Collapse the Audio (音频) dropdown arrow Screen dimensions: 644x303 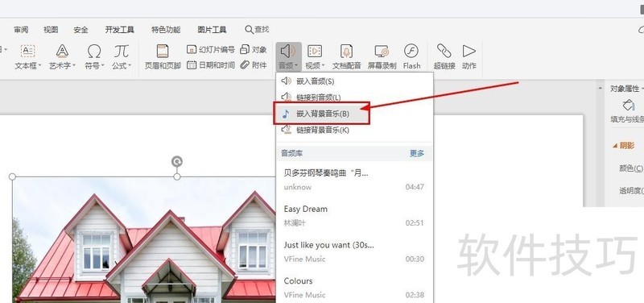point(295,66)
